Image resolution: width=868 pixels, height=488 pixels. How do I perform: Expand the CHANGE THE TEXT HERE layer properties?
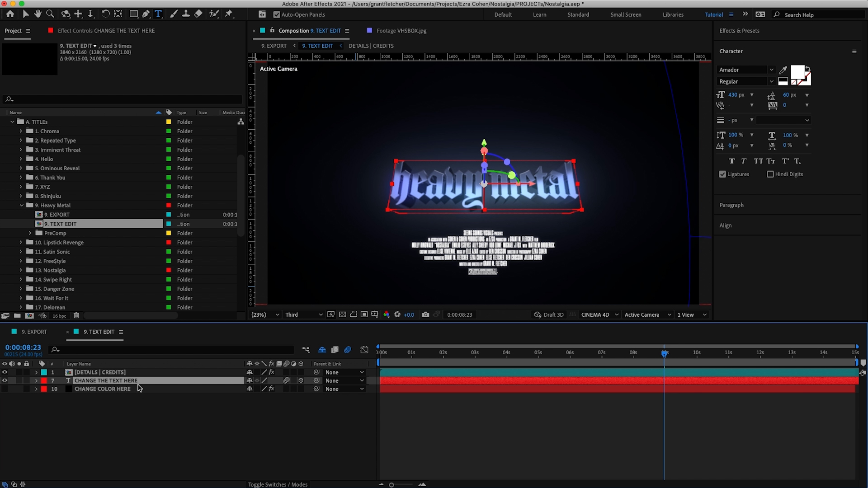[x=36, y=380]
